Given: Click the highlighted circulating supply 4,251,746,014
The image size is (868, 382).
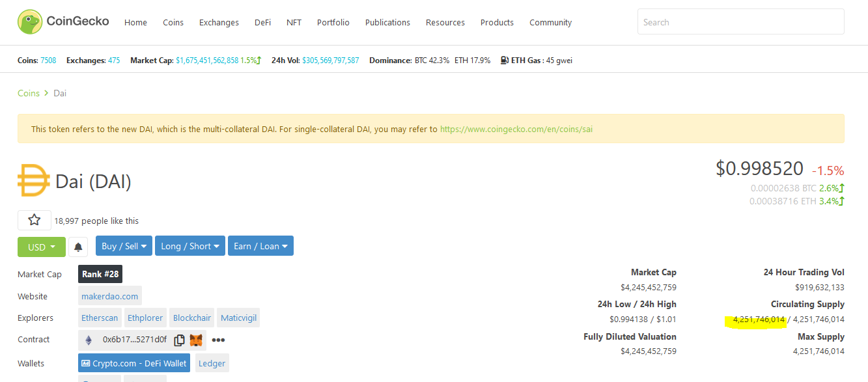Looking at the screenshot, I should (759, 319).
